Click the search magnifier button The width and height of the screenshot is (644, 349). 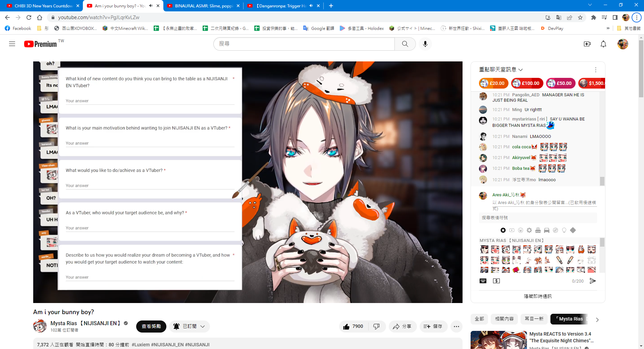pos(405,44)
